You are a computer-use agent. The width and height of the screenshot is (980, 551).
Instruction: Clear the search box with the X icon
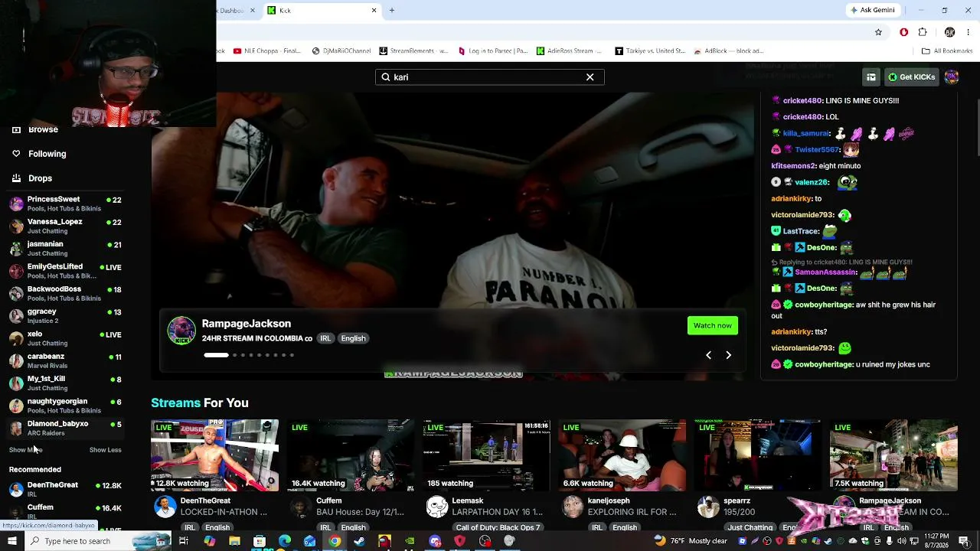pyautogui.click(x=590, y=77)
